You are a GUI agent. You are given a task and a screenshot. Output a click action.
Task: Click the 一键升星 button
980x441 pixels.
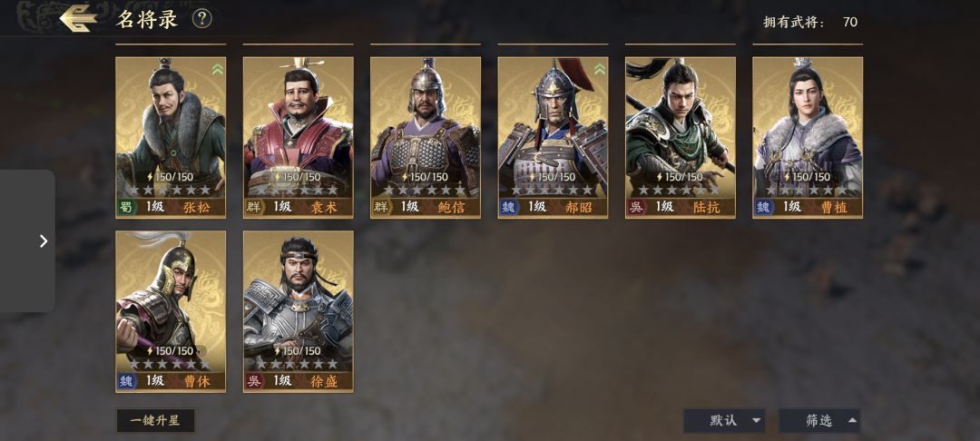(156, 420)
